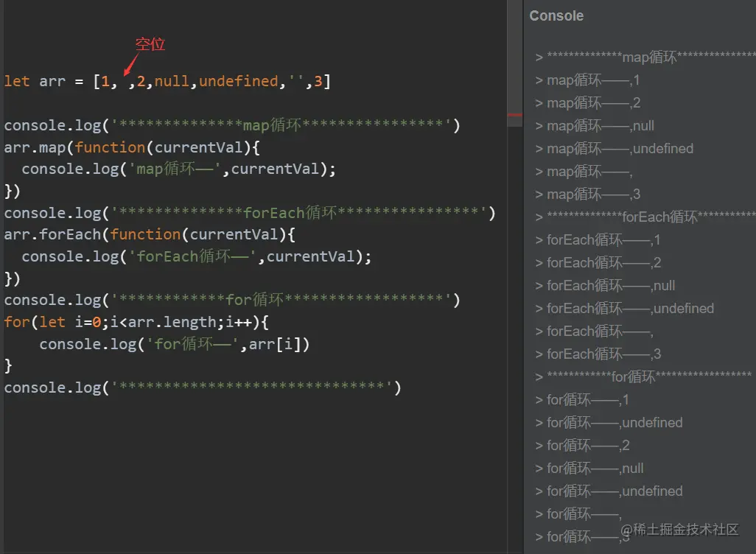
Task: Select console output 'forEach循环——,3'
Action: [598, 354]
